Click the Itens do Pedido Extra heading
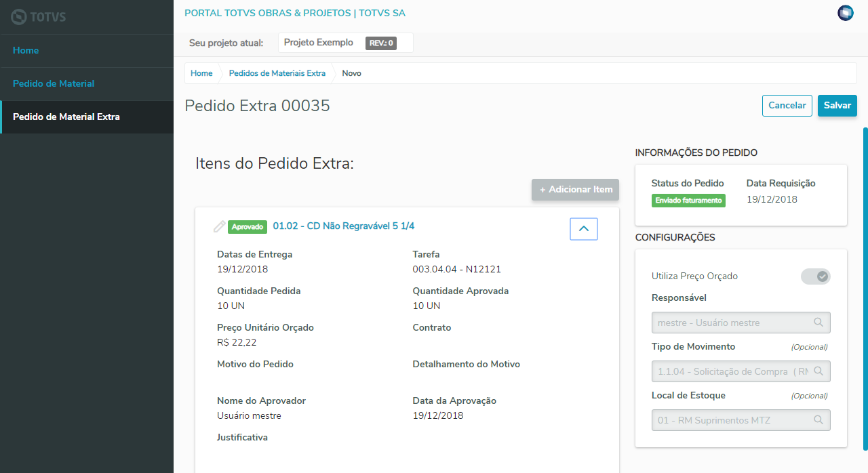This screenshot has height=473, width=868. 275,163
